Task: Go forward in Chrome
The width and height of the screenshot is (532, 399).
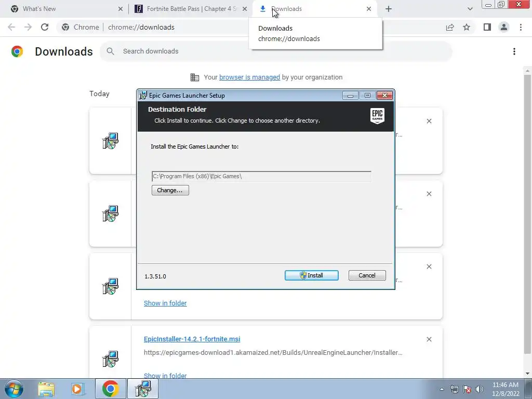Action: 28,27
